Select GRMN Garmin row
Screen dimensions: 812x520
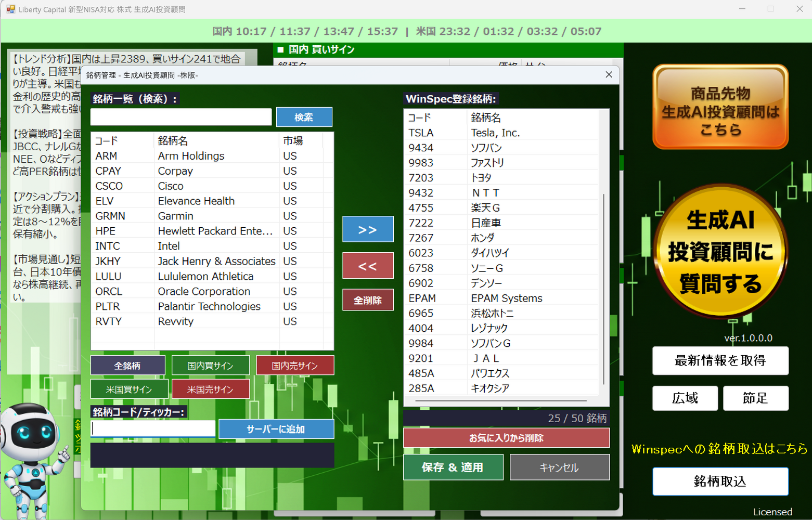212,216
